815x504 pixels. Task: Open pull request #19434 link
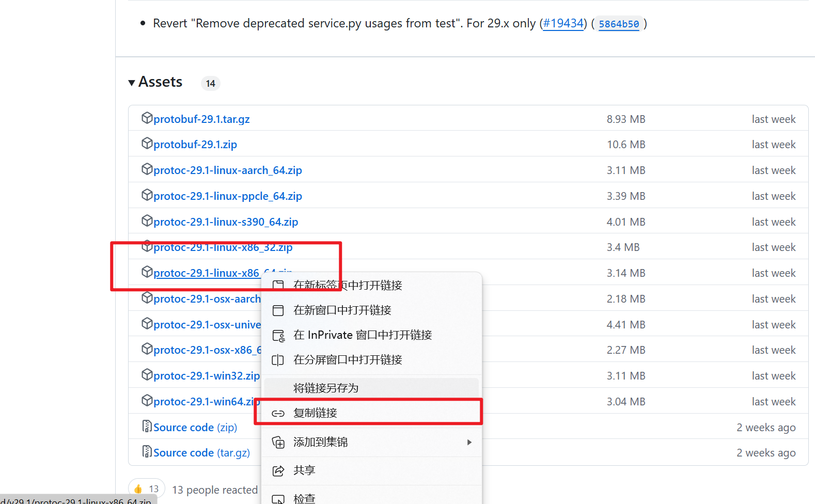[x=563, y=24]
